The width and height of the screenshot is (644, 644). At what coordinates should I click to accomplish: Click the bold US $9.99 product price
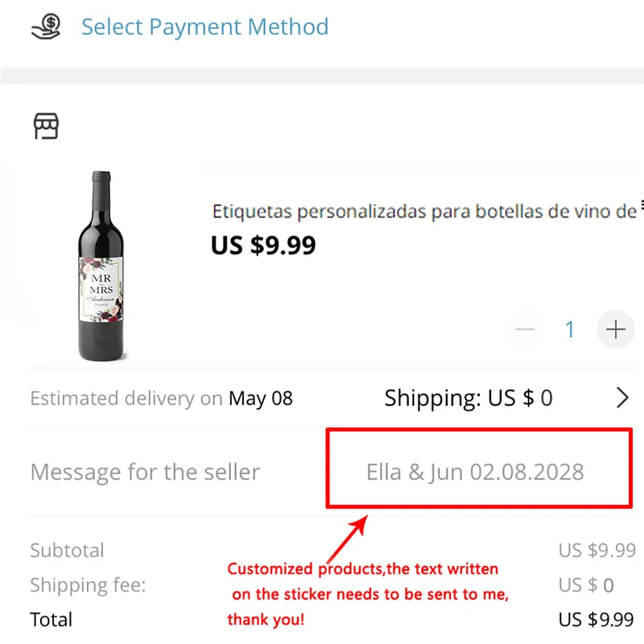click(x=263, y=245)
